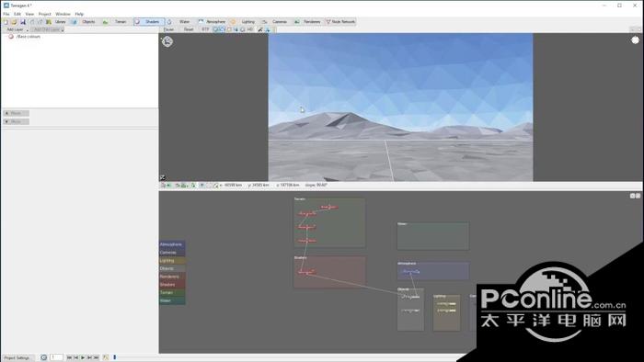Click the timeline position marker
Image resolution: width=644 pixels, height=362 pixels.
[115, 357]
